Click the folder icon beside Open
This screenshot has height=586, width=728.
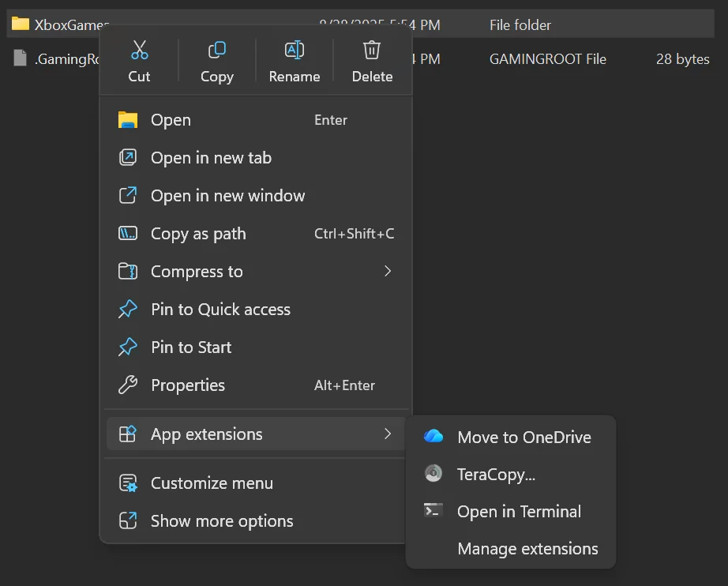pos(128,120)
